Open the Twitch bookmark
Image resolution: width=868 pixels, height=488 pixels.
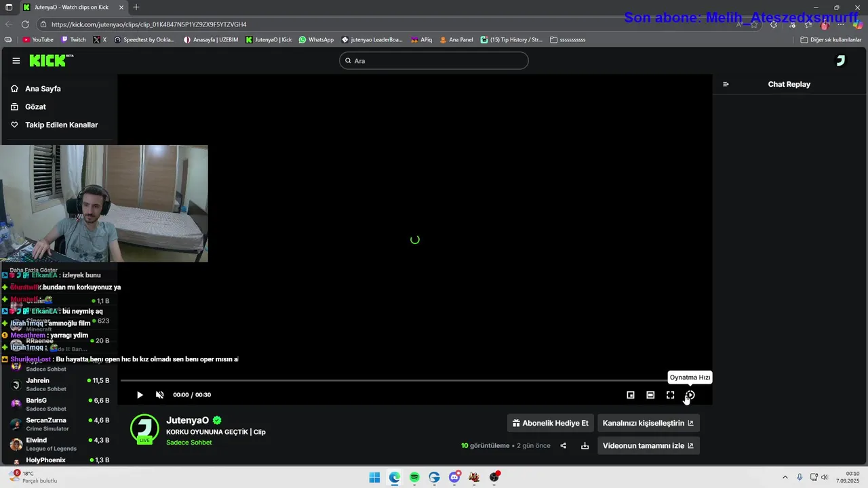pyautogui.click(x=74, y=40)
